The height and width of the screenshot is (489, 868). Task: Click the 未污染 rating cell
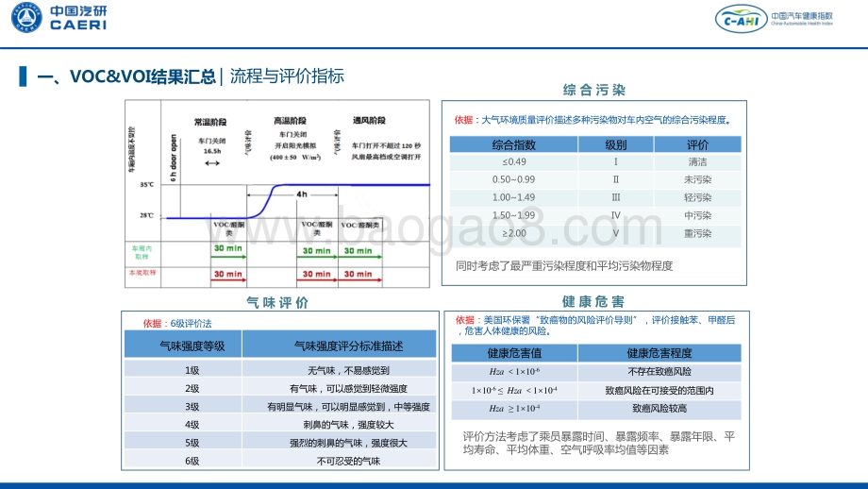(x=697, y=179)
